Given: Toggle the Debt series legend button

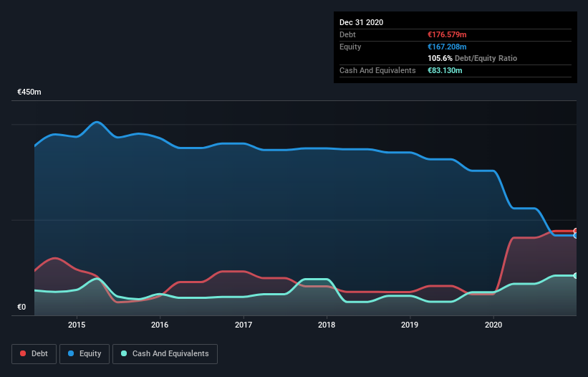Looking at the screenshot, I should point(34,354).
